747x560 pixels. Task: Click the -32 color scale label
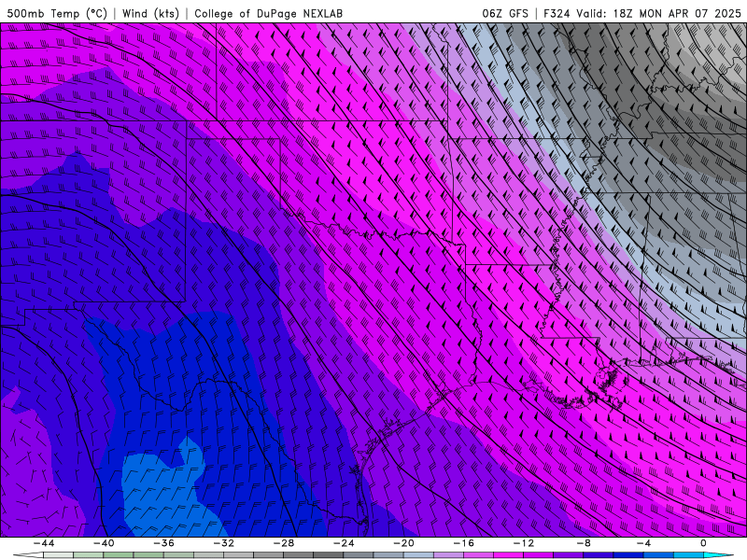pos(223,543)
